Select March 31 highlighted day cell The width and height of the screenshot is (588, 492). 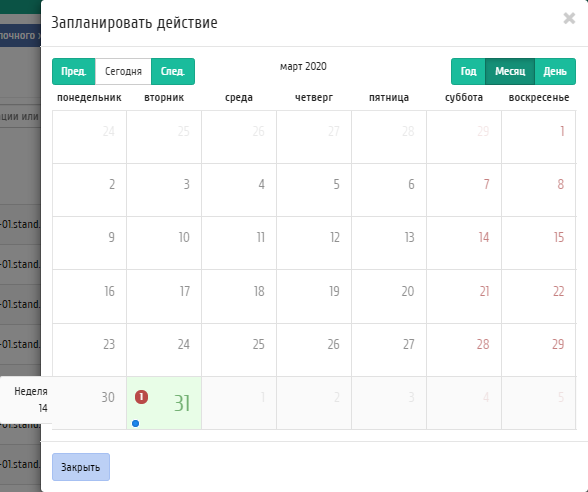[164, 403]
